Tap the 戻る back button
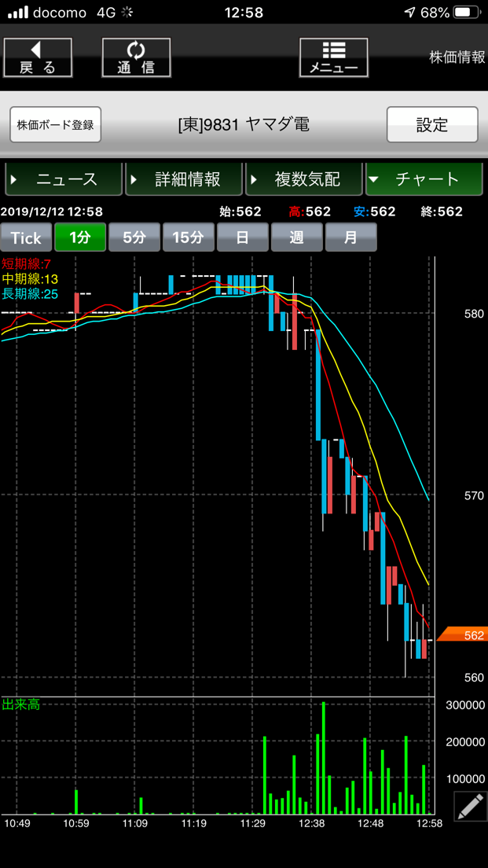Screen dimensions: 488x868 [x=38, y=57]
